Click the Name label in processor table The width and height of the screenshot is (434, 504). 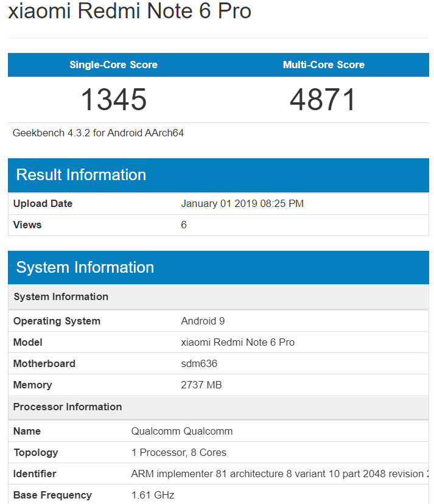pos(27,431)
